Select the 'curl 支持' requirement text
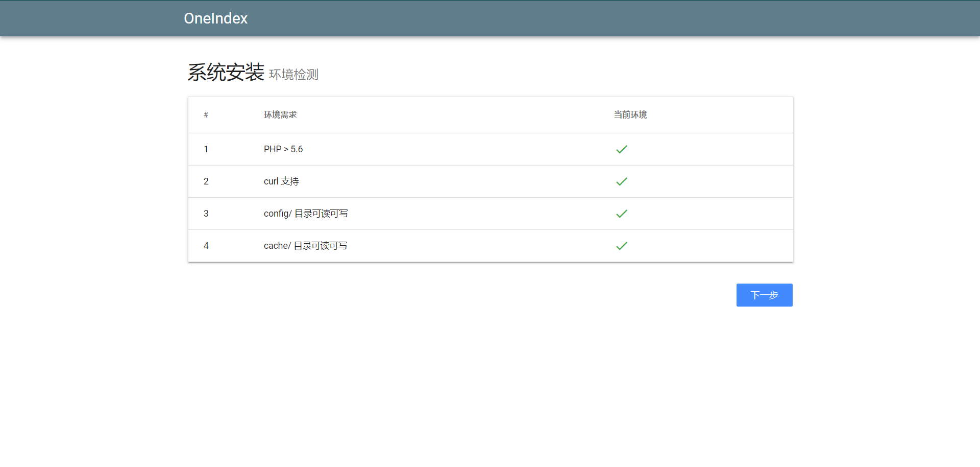The image size is (980, 467). point(281,181)
